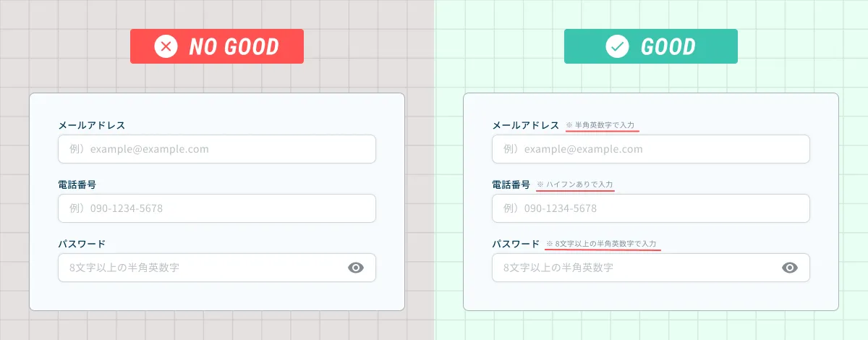This screenshot has width=868, height=340.
Task: Click the left パスワード label
Action: 82,244
